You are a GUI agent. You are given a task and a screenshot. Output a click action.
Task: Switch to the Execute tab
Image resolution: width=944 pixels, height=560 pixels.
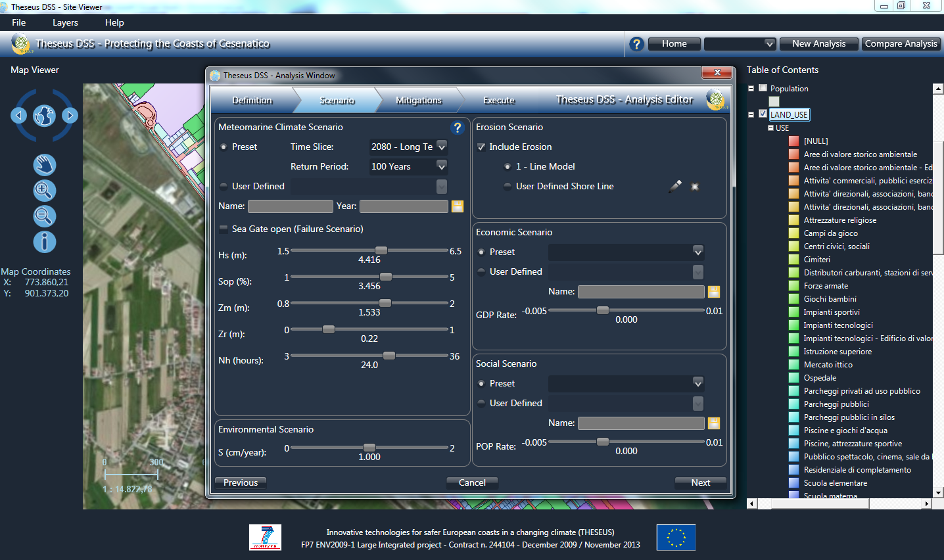pos(499,100)
